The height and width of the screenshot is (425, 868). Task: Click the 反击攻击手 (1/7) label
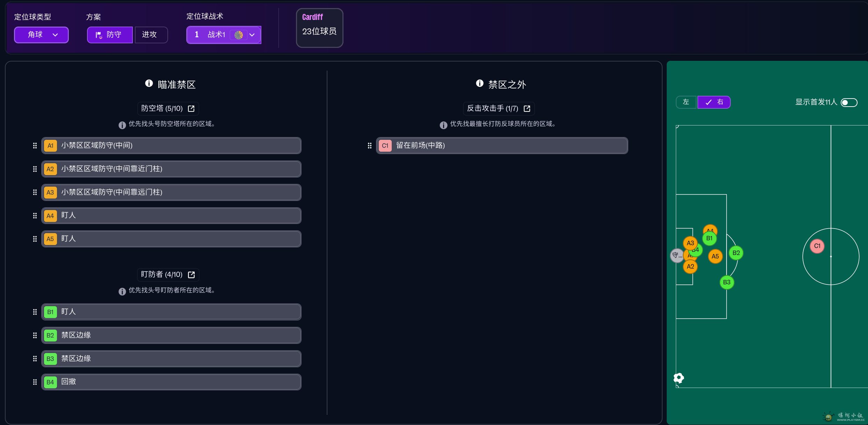tap(492, 108)
